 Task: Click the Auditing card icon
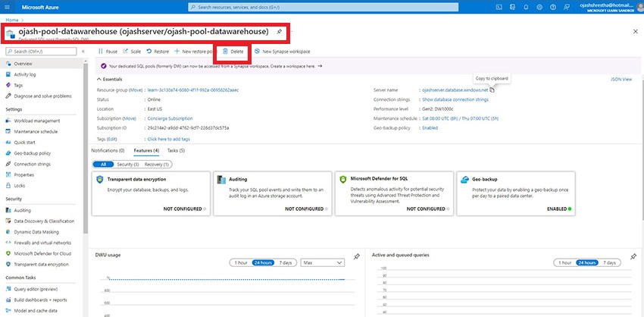(222, 180)
